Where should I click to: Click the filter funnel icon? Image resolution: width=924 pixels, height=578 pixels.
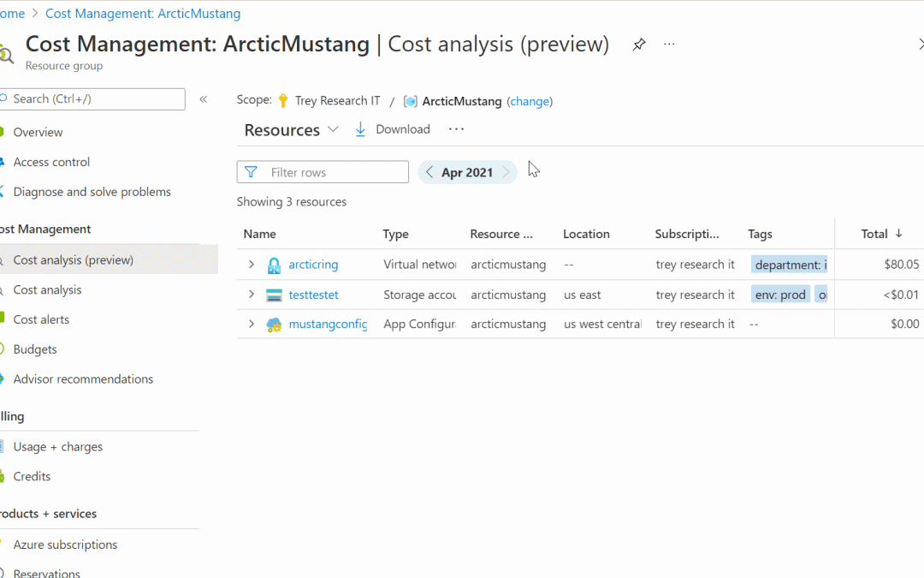(251, 172)
